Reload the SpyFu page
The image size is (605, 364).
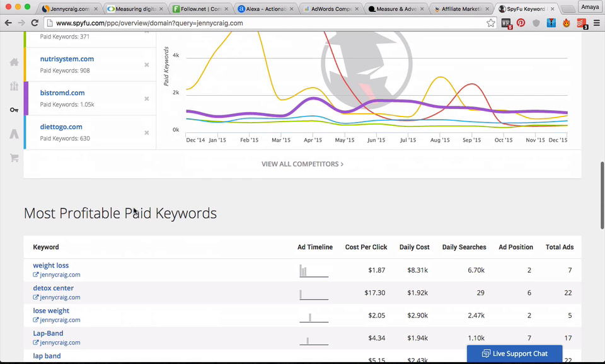[x=35, y=23]
